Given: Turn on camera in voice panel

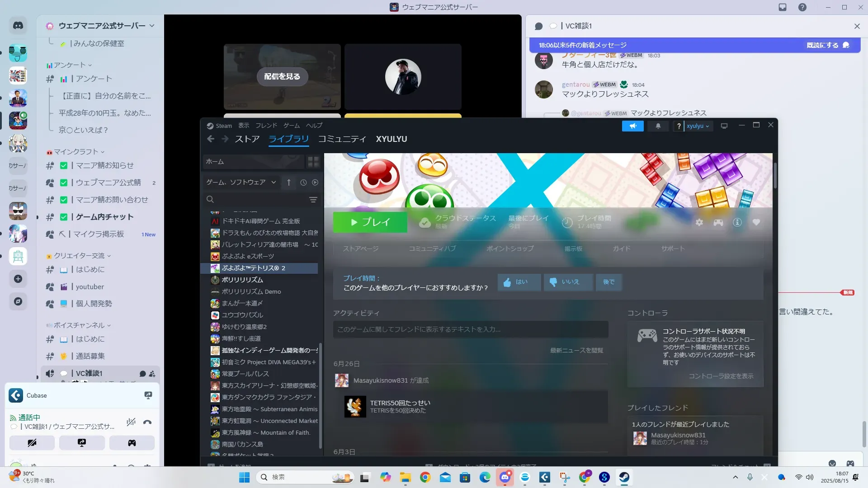Looking at the screenshot, I should (x=32, y=443).
